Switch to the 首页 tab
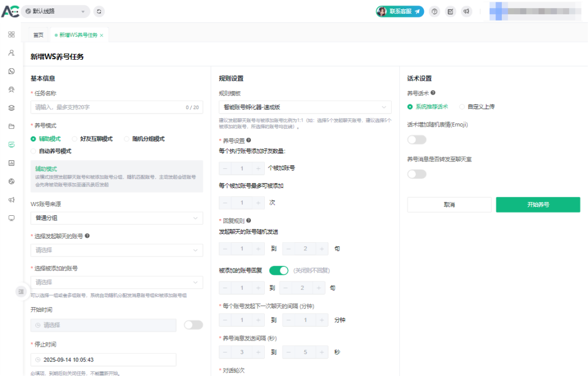The width and height of the screenshot is (588, 376). coord(38,35)
